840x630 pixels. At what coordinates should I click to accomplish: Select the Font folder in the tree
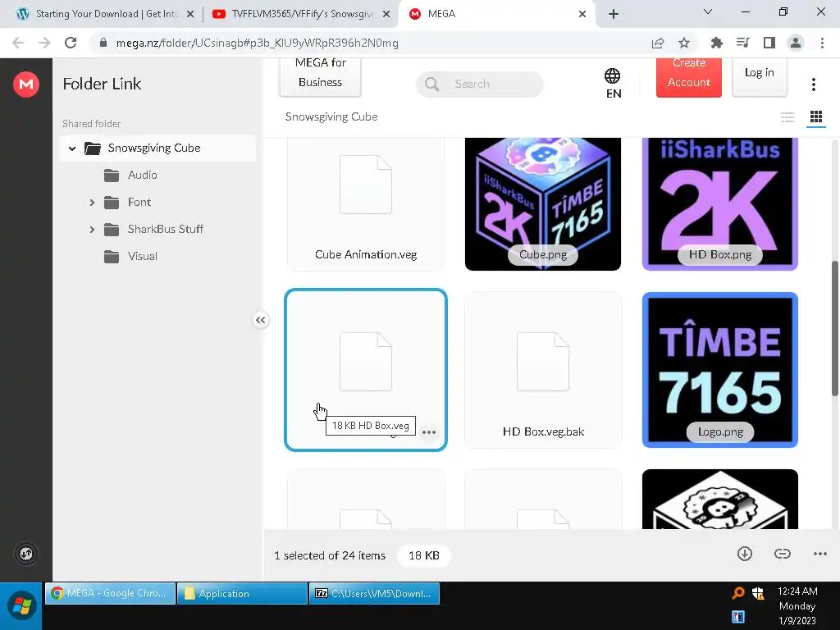(139, 202)
